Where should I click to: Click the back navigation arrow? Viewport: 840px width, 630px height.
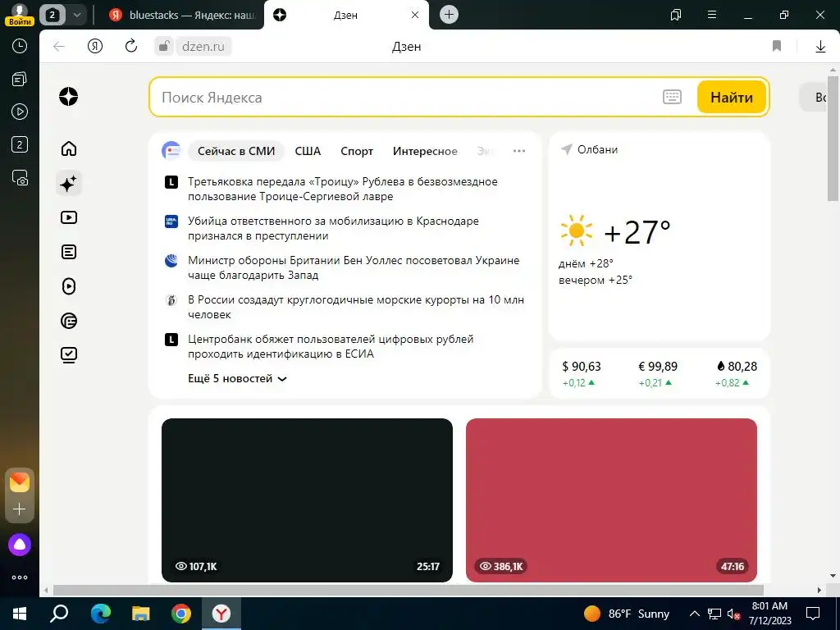click(59, 47)
